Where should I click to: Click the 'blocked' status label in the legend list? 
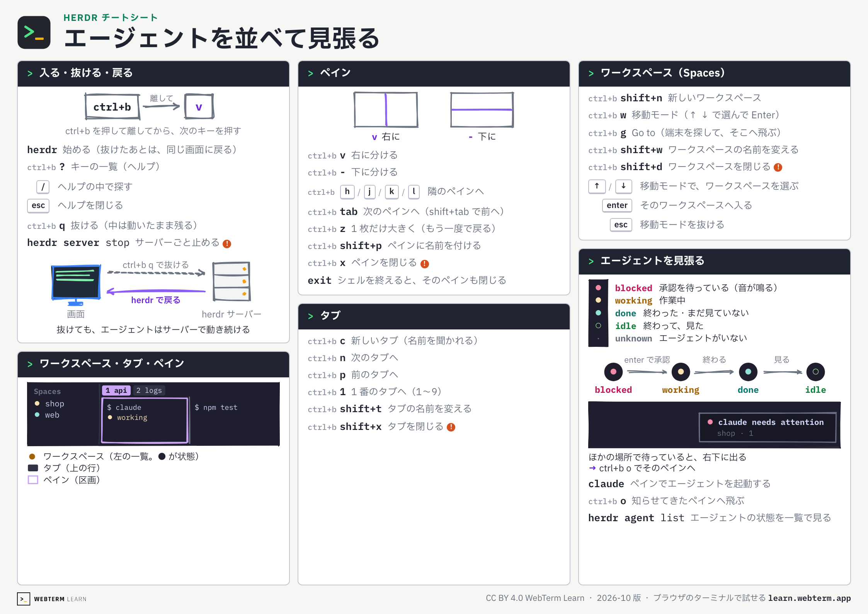(633, 288)
